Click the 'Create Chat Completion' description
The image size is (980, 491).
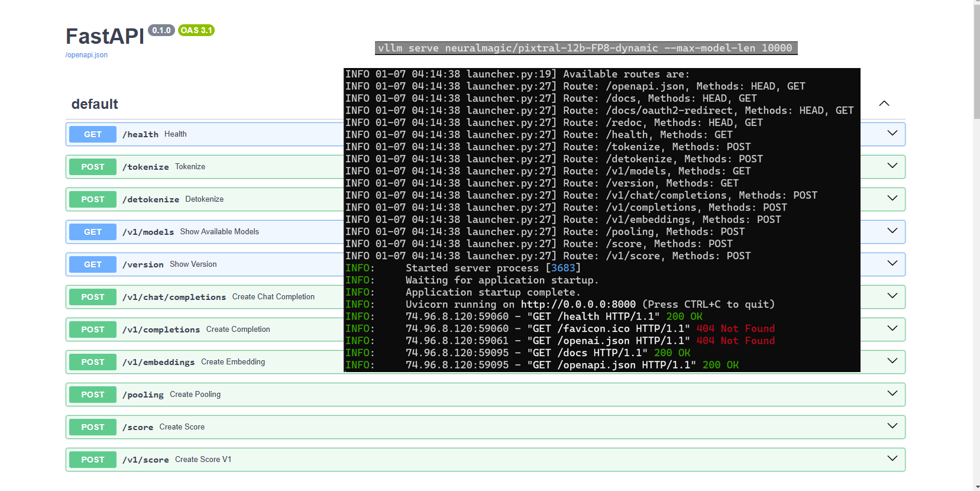[x=273, y=296]
